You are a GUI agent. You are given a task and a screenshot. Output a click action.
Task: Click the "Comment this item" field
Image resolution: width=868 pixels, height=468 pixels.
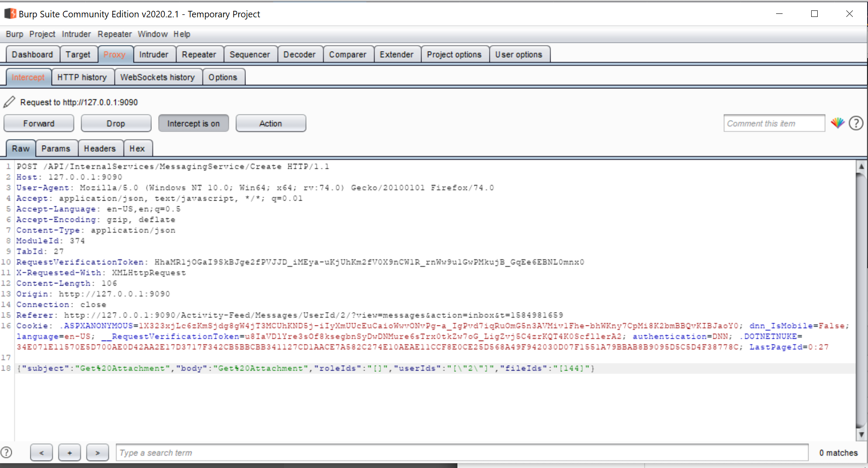click(x=774, y=123)
